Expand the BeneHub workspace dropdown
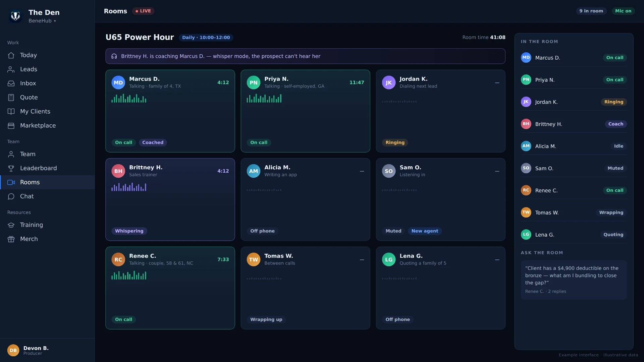 tap(42, 21)
